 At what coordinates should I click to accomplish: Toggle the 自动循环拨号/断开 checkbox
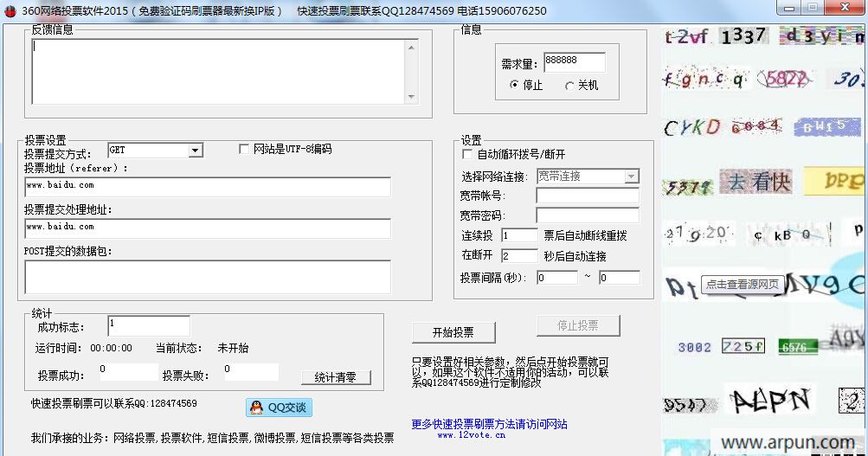[468, 154]
